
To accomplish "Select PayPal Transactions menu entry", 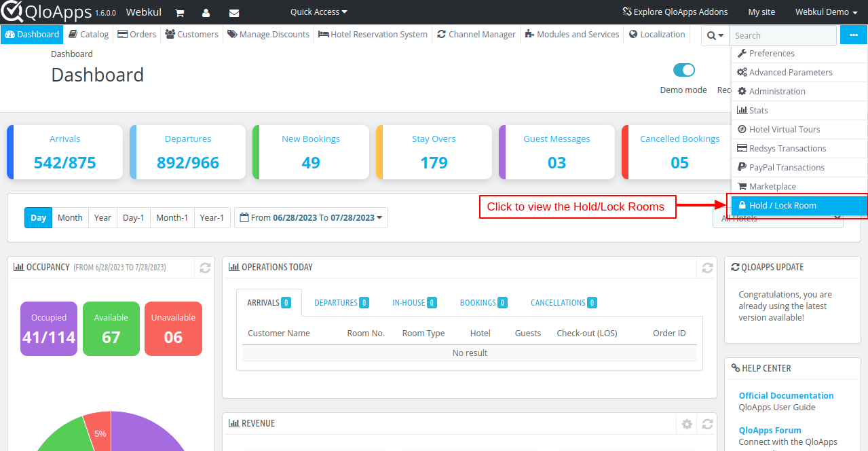I will (799, 168).
